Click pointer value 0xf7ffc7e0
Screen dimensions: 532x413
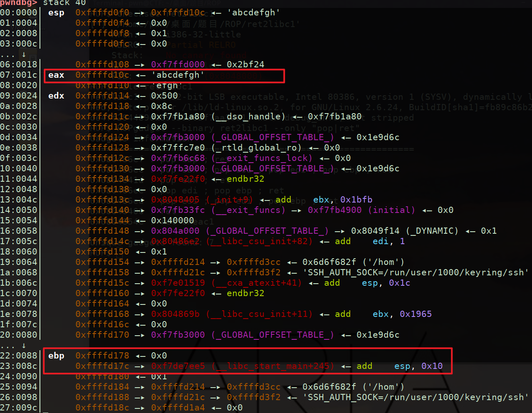[178, 148]
